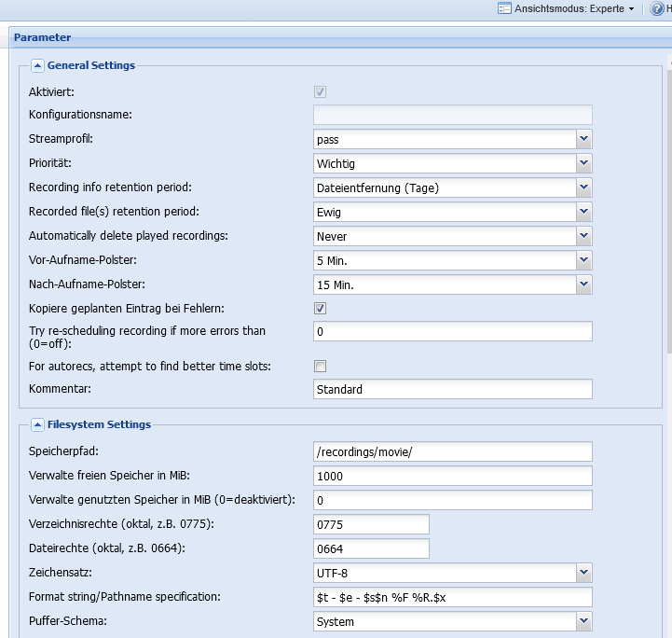The width and height of the screenshot is (672, 638).
Task: Click the Aktiviert: label
Action: [51, 91]
